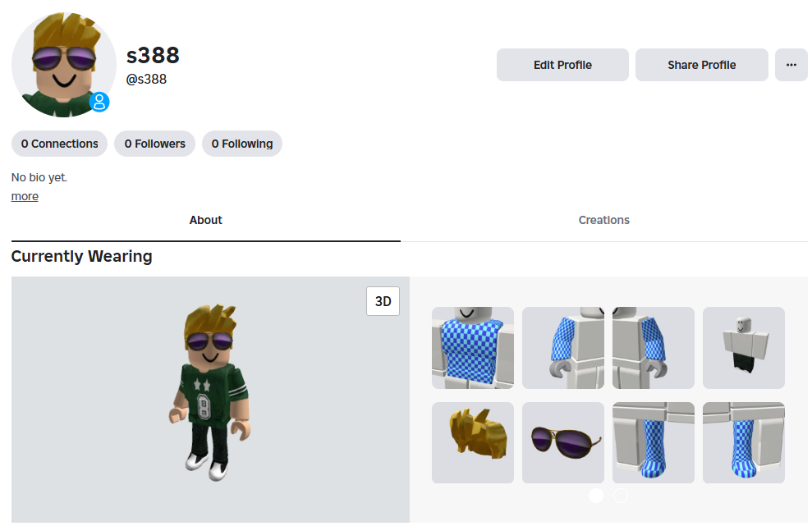The image size is (812, 526).
Task: Toggle the 3D avatar view button
Action: (383, 301)
